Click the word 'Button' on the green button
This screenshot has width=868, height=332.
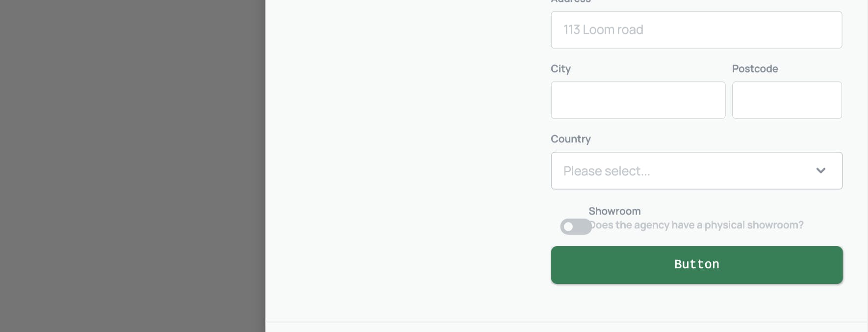[696, 264]
